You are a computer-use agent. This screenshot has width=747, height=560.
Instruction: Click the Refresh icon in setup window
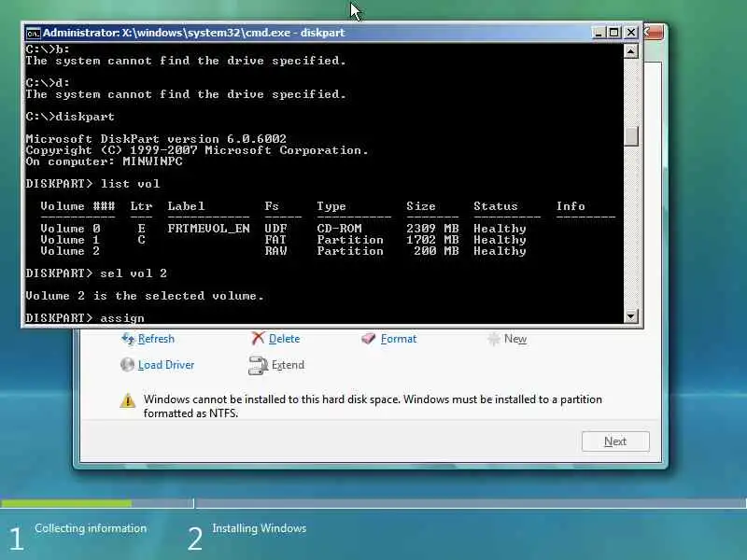click(128, 339)
